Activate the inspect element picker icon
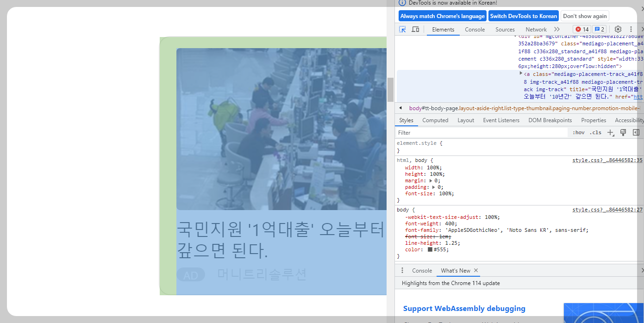 402,29
